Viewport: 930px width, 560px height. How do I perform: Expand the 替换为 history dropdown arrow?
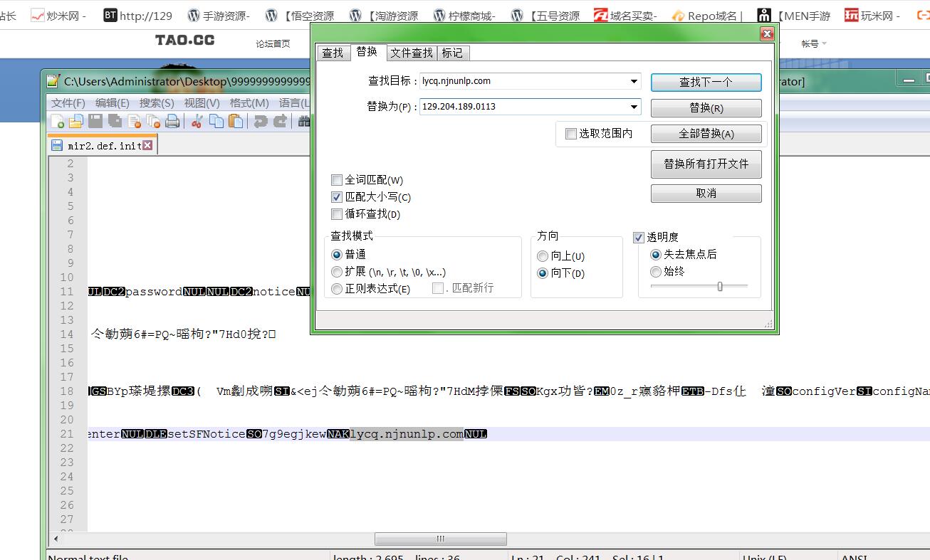(634, 107)
